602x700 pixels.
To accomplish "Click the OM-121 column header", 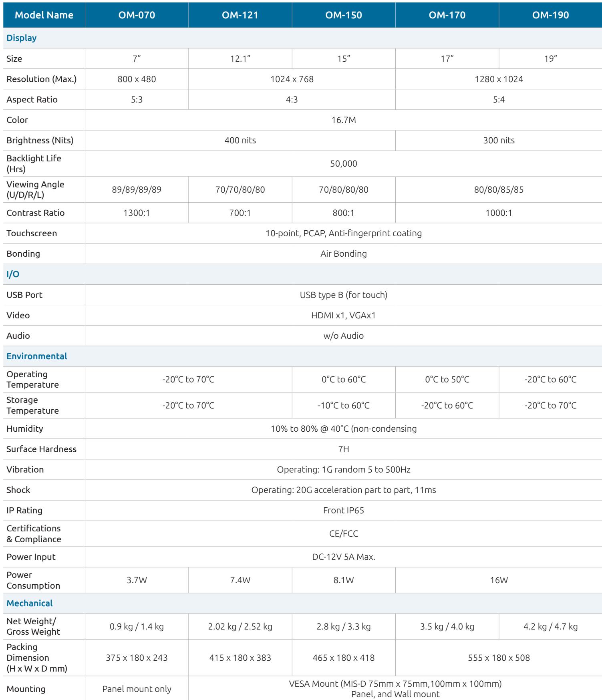I will pyautogui.click(x=240, y=15).
